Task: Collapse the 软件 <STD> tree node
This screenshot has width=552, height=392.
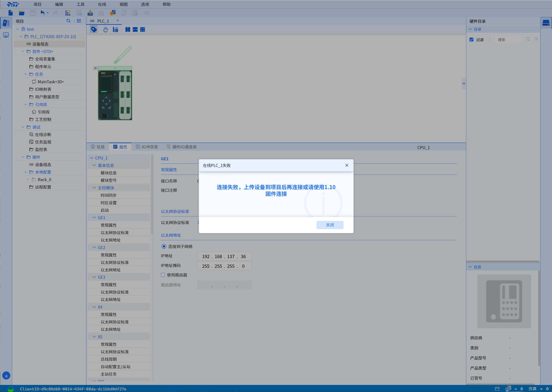Action: (x=23, y=51)
